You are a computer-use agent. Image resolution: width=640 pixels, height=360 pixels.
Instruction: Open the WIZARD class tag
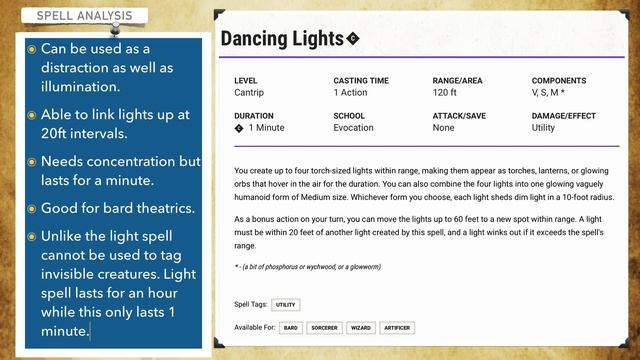coord(361,328)
